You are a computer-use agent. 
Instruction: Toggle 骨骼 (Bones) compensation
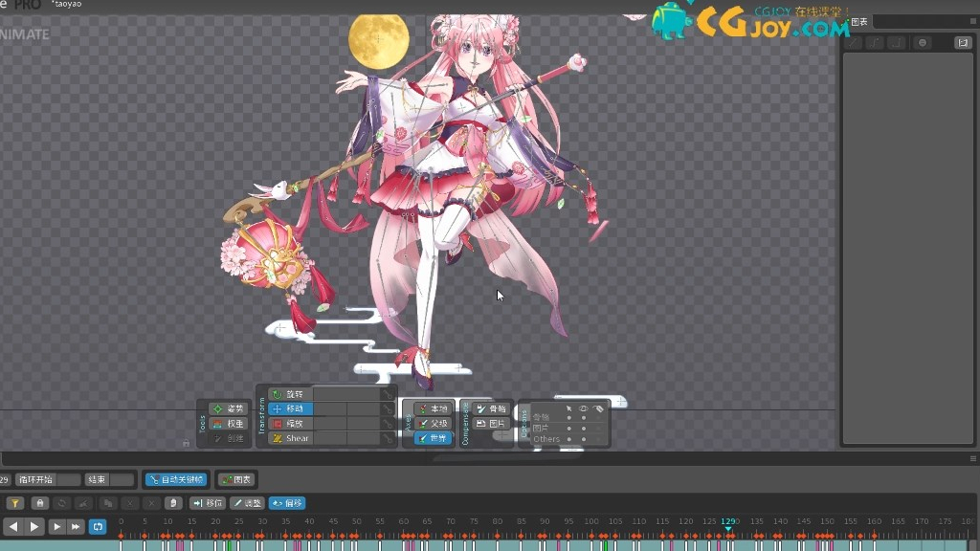pos(491,408)
